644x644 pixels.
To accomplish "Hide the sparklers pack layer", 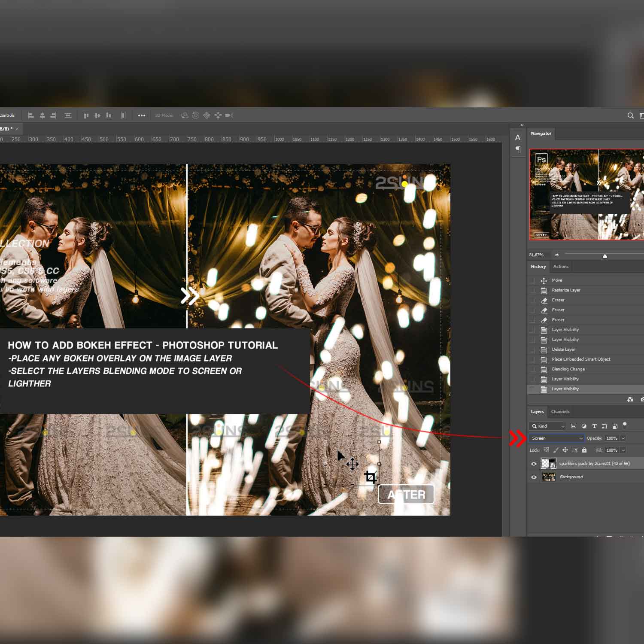I will point(534,464).
